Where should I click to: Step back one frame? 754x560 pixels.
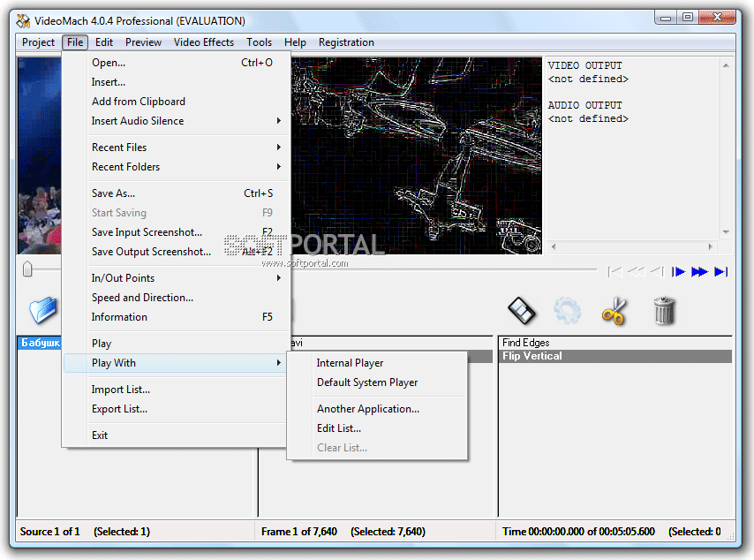(x=657, y=272)
